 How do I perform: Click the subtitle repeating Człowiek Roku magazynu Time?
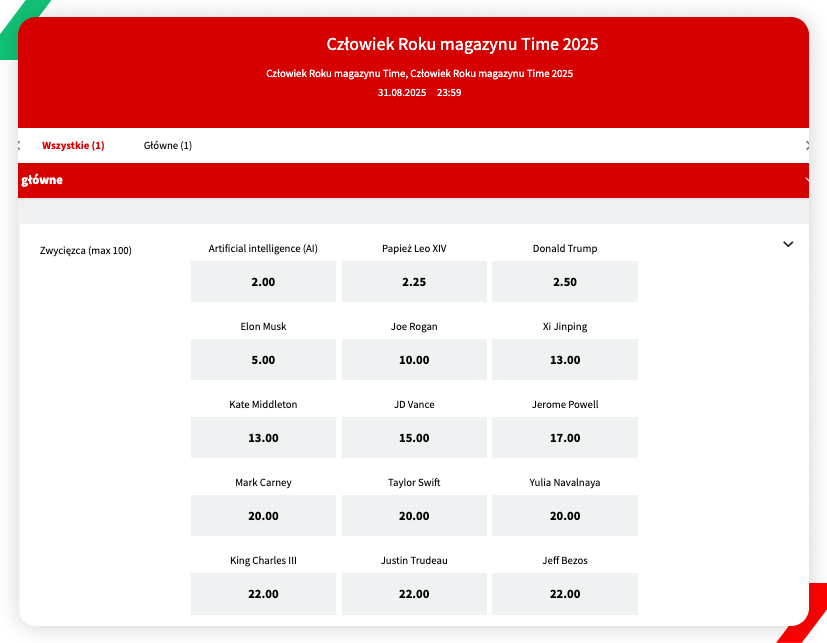[419, 74]
